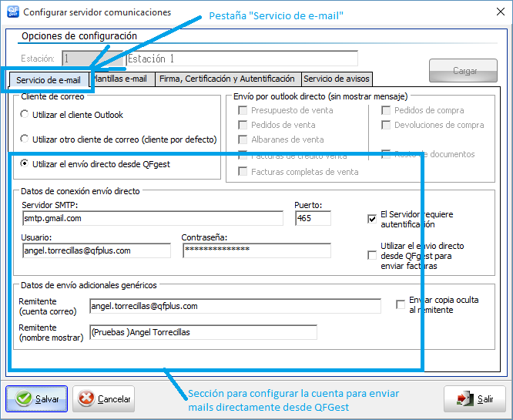Click the Contraseña password field

click(x=256, y=250)
